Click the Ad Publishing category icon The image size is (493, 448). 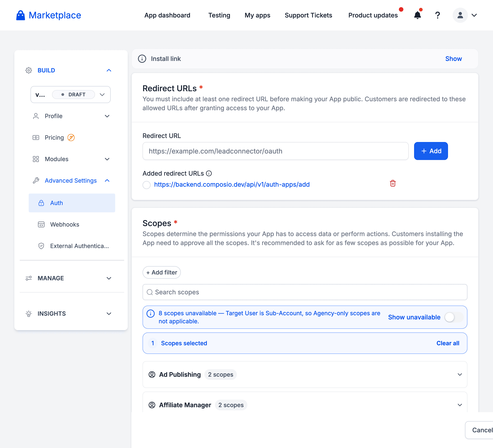pos(152,375)
